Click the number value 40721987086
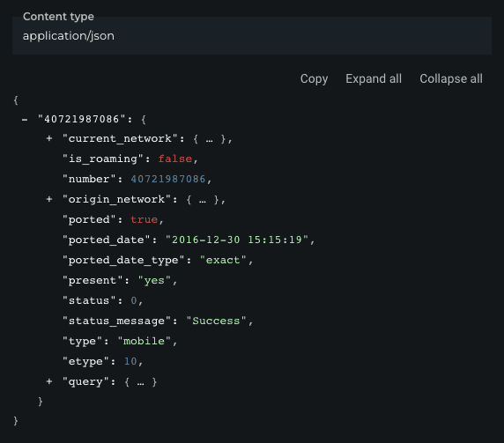This screenshot has width=504, height=443. (x=168, y=179)
